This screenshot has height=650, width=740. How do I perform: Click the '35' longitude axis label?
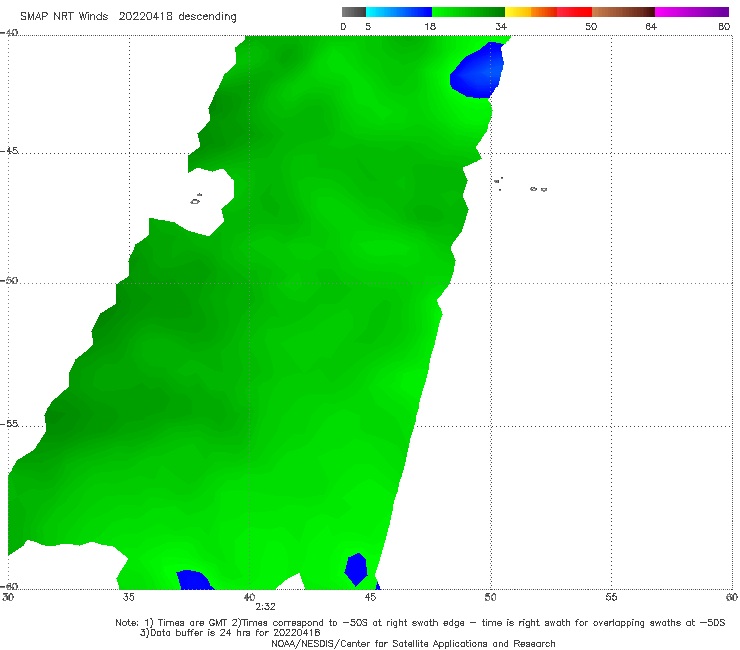click(x=128, y=597)
